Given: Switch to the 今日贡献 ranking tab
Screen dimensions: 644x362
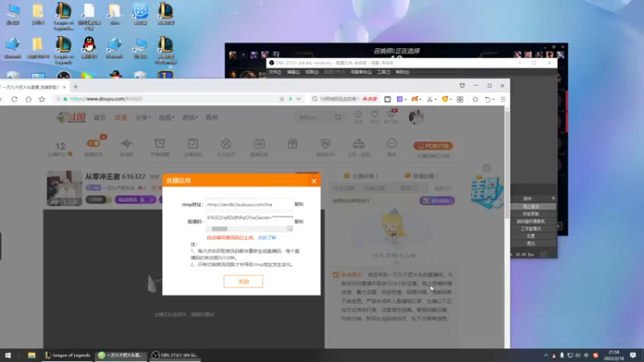Looking at the screenshot, I should pos(344,188).
